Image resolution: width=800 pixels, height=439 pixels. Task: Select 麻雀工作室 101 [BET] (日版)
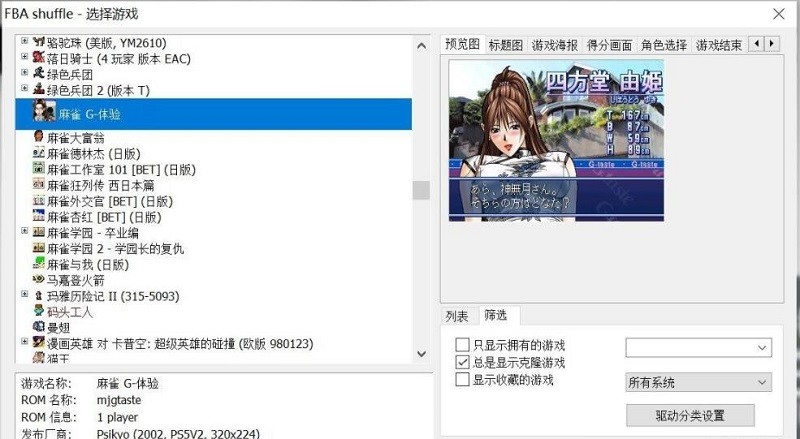(121, 169)
